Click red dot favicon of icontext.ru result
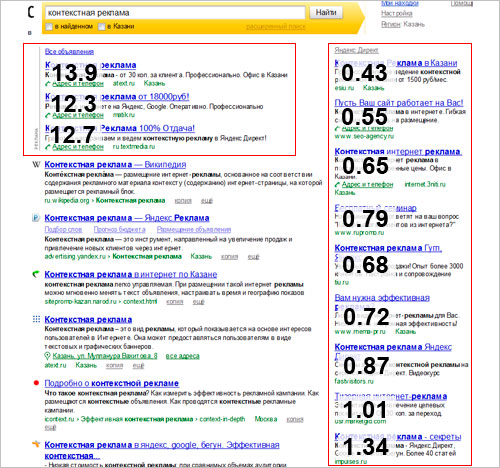 36,383
